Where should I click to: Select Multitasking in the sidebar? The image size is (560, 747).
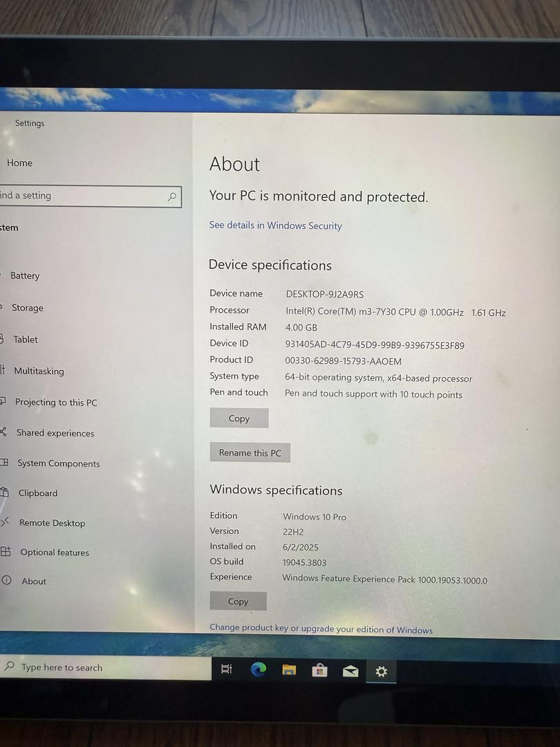click(39, 371)
